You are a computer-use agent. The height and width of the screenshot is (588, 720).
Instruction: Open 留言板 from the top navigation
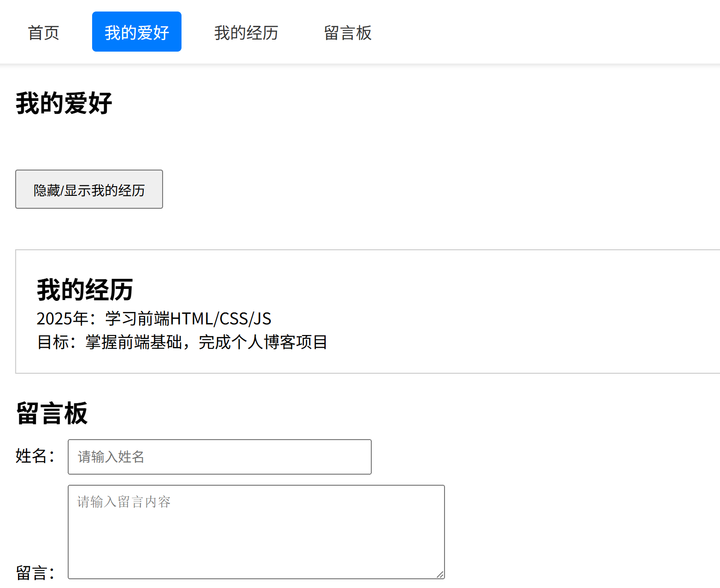coord(347,33)
